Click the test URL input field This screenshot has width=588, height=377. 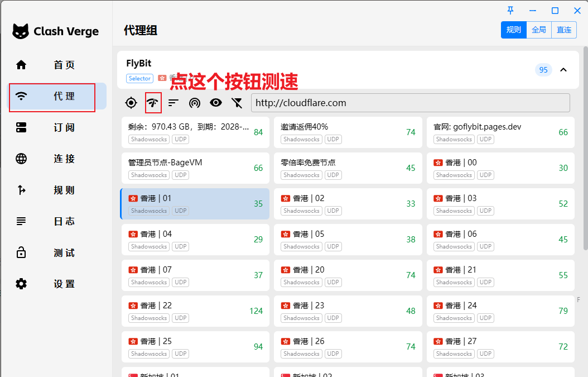pyautogui.click(x=411, y=103)
